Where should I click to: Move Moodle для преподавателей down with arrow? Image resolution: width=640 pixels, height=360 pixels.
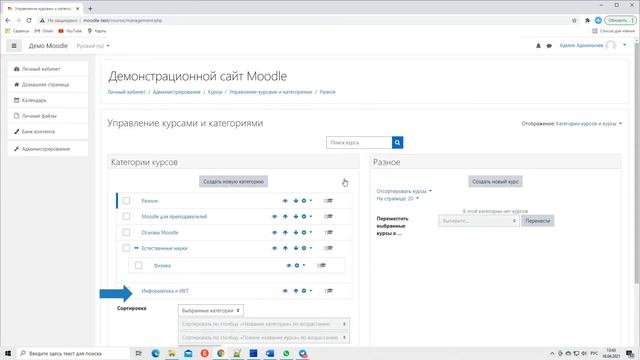coord(296,217)
